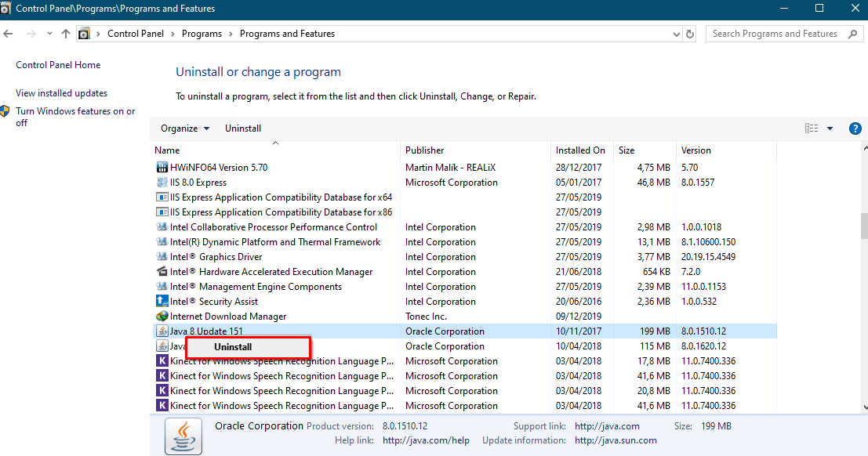Click the 654 KB size cell

pyautogui.click(x=656, y=272)
